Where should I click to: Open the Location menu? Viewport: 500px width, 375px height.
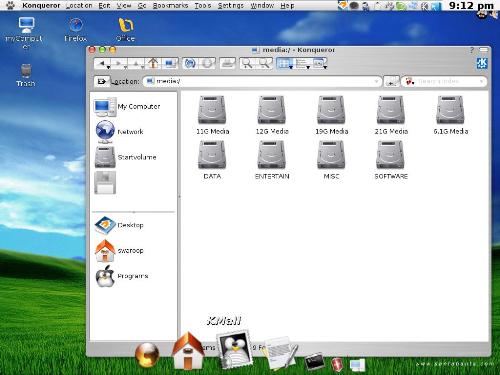pos(79,5)
